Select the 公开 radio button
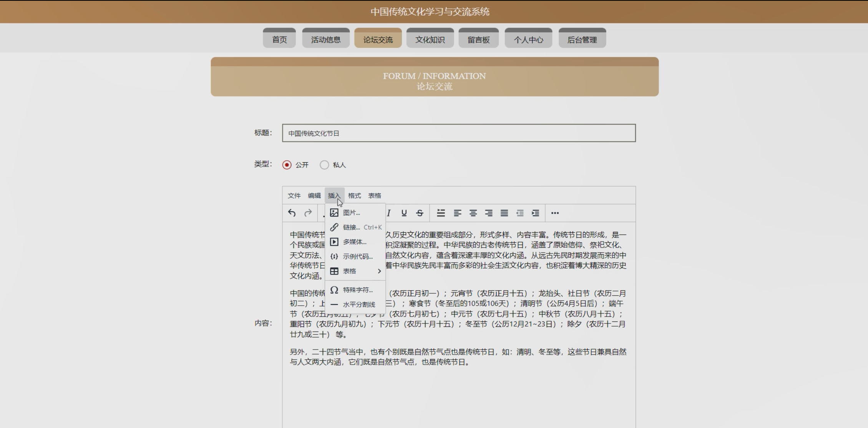 [287, 165]
